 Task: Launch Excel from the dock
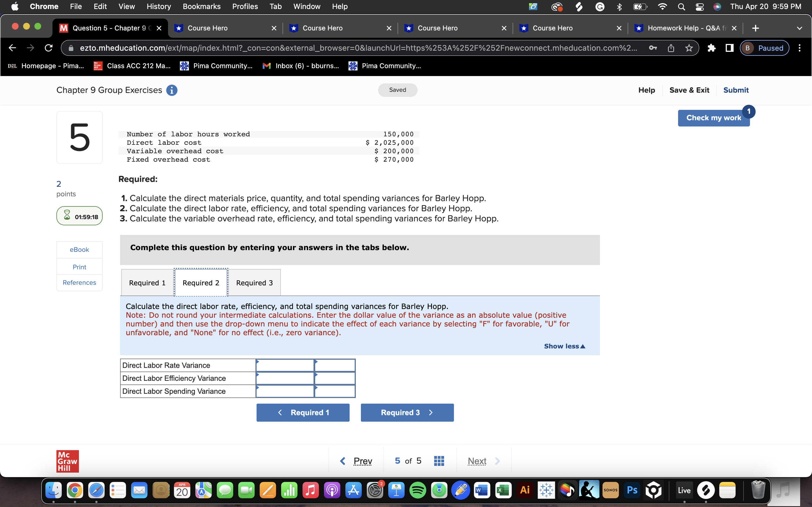(503, 491)
